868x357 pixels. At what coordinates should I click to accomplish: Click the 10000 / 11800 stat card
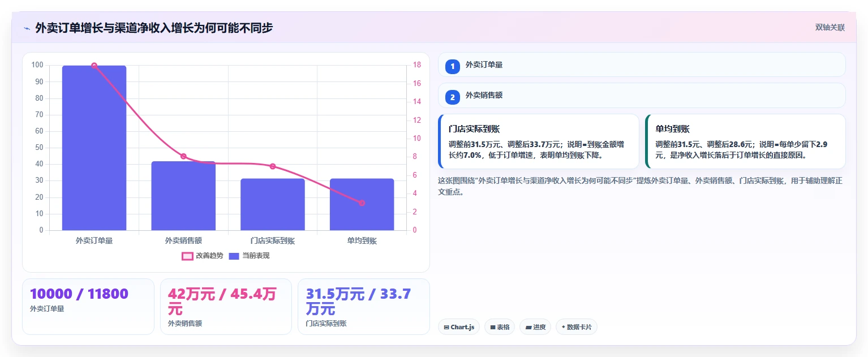click(88, 307)
